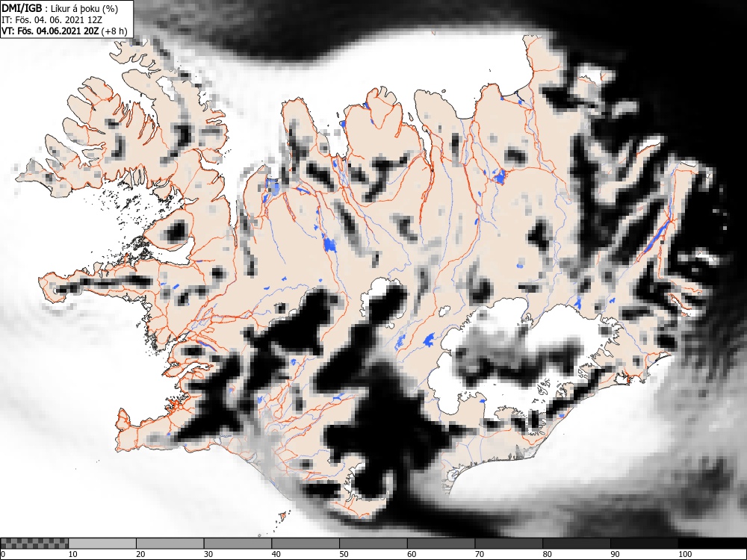Click the '20' label on the legend scale
Screen dimensions: 747x560
tap(140, 554)
